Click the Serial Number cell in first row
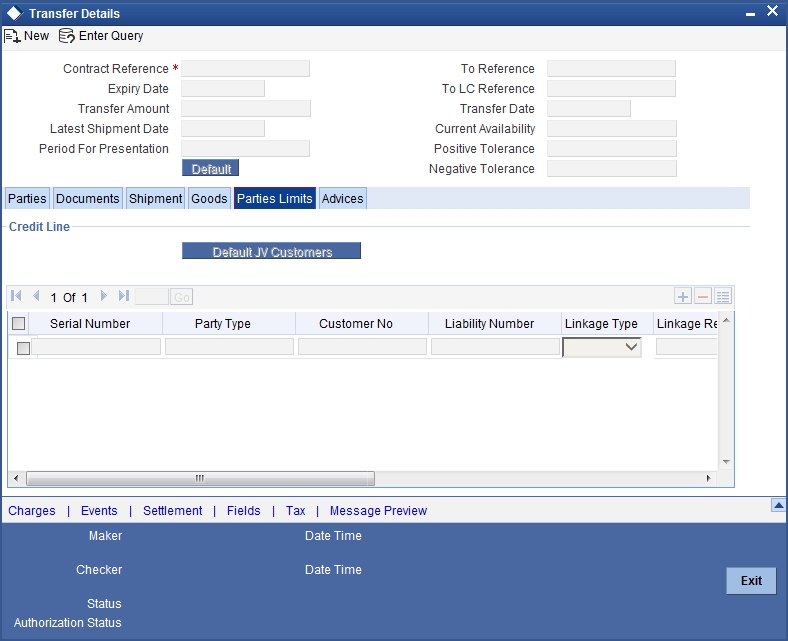Image resolution: width=788 pixels, height=641 pixels. pyautogui.click(x=96, y=347)
